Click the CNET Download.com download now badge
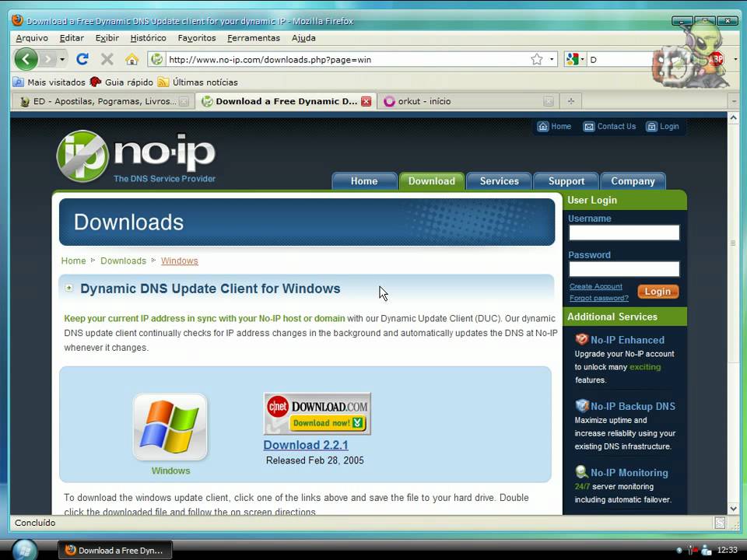 (317, 414)
